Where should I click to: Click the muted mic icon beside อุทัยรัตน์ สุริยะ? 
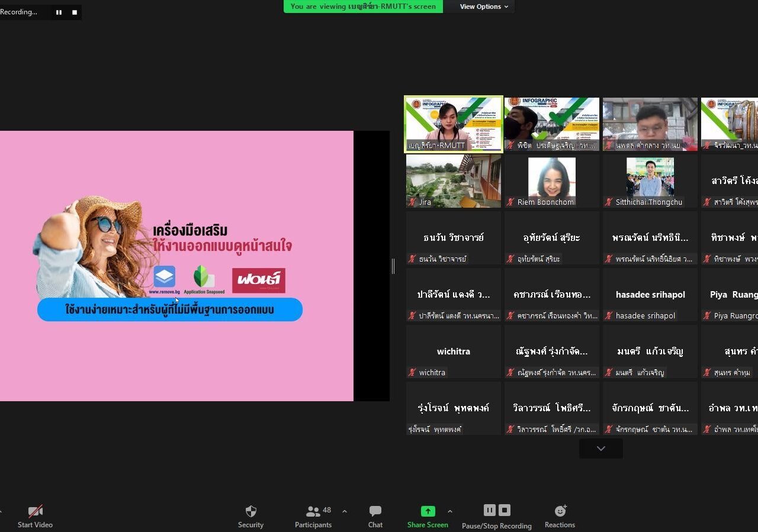click(x=510, y=259)
